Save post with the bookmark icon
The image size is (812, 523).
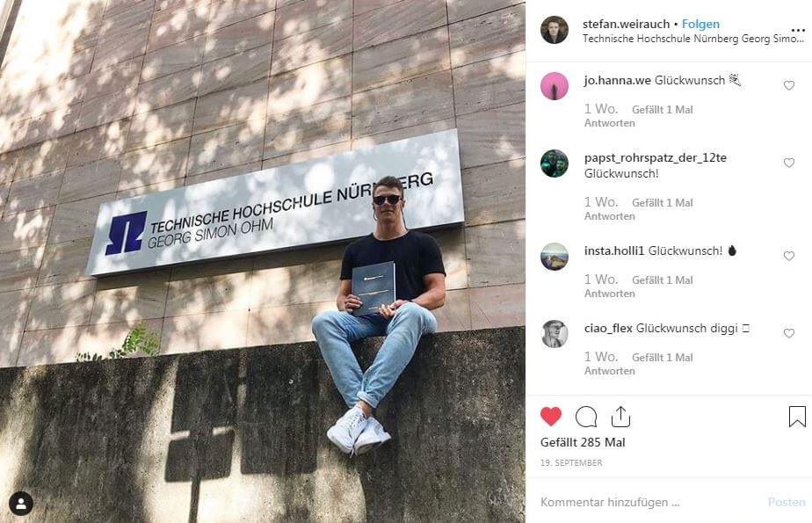(x=797, y=417)
